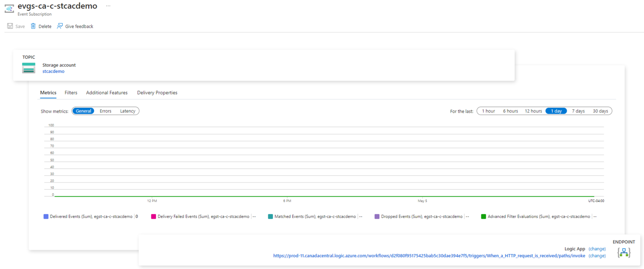Set time range to 1 hour
This screenshot has height=269, width=644.
click(x=488, y=111)
